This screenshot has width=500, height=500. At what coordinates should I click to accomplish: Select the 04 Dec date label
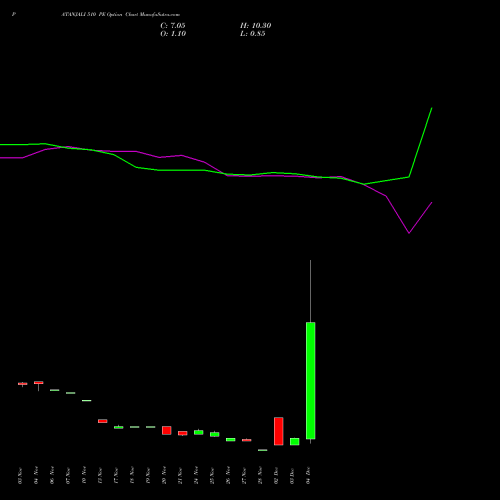(308, 475)
